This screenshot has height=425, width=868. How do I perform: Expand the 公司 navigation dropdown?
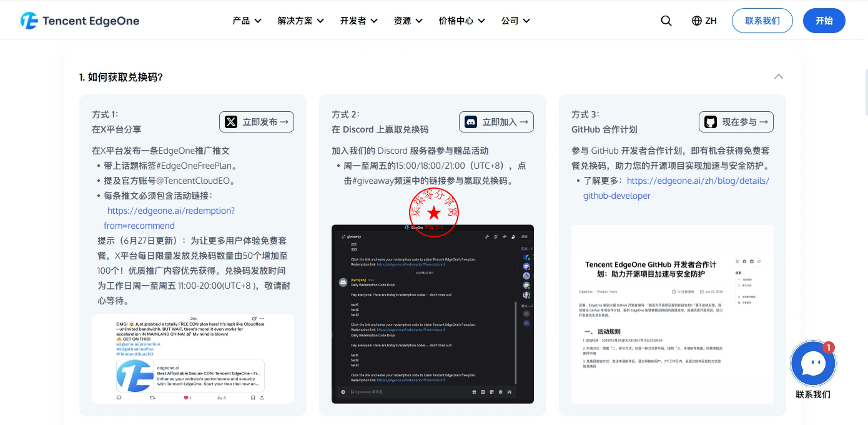516,21
